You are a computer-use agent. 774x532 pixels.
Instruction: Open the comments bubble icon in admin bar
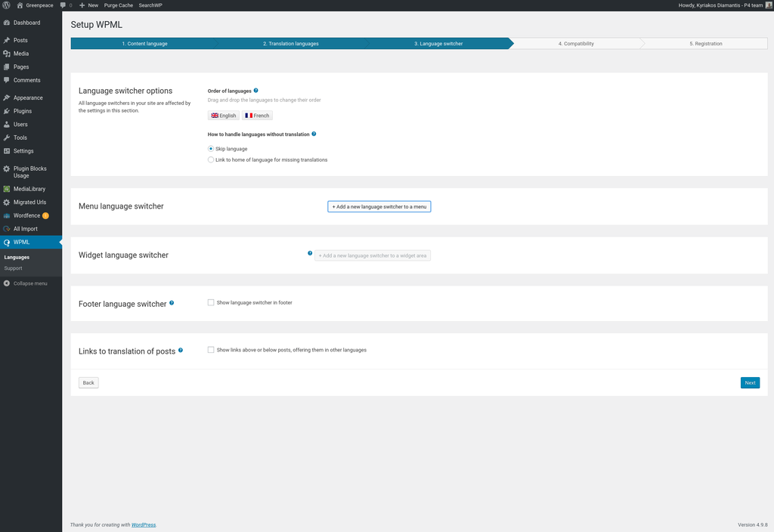63,5
